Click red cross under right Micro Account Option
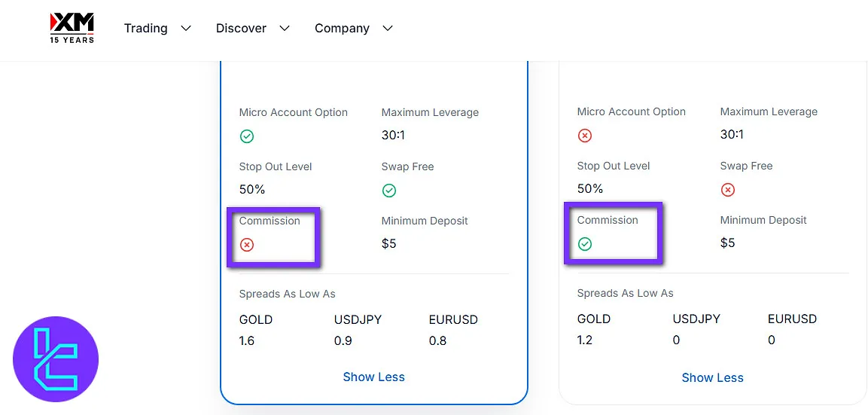 [585, 136]
